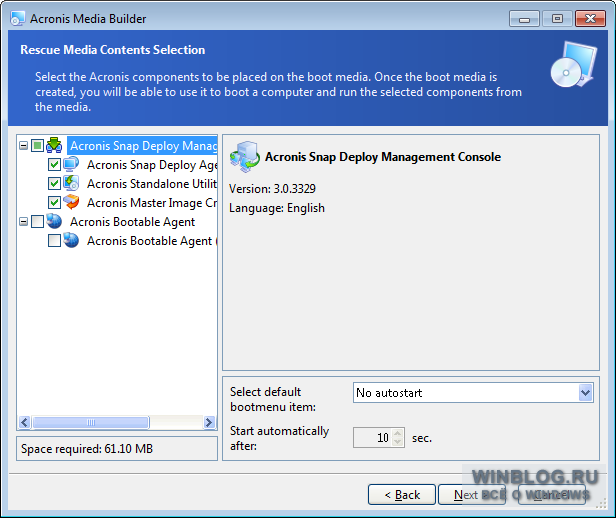Click the Acronis Standalone Utility icon

(71, 183)
